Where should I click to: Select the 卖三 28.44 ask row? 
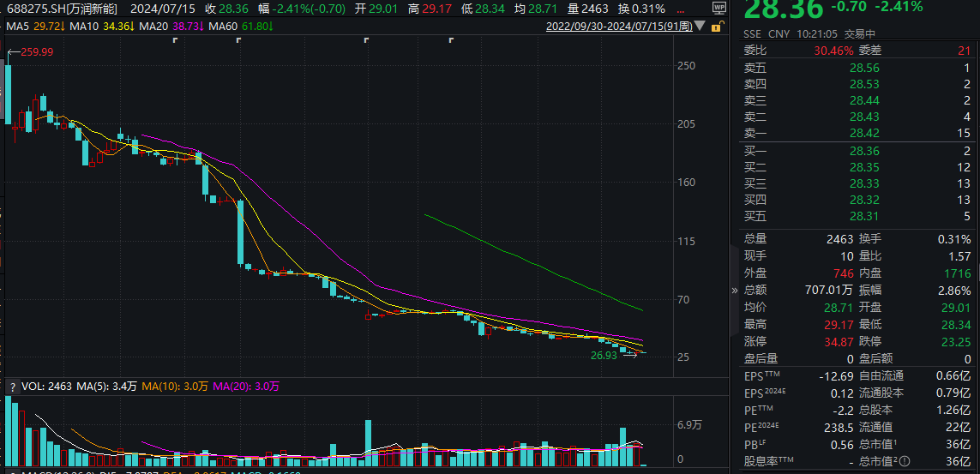857,100
